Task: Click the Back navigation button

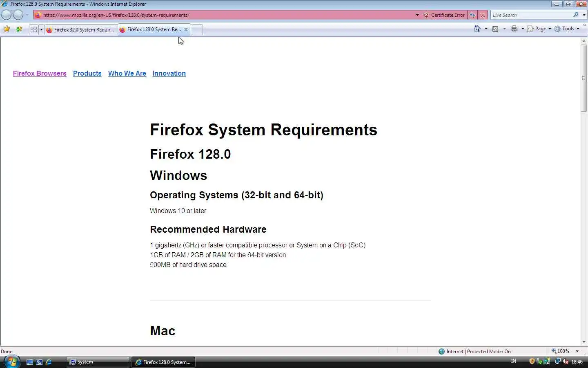Action: 7,15
